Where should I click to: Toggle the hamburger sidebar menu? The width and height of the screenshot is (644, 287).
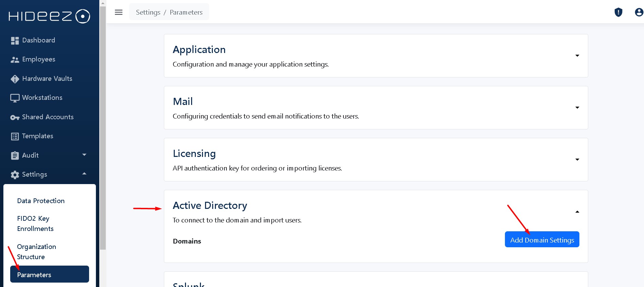119,13
